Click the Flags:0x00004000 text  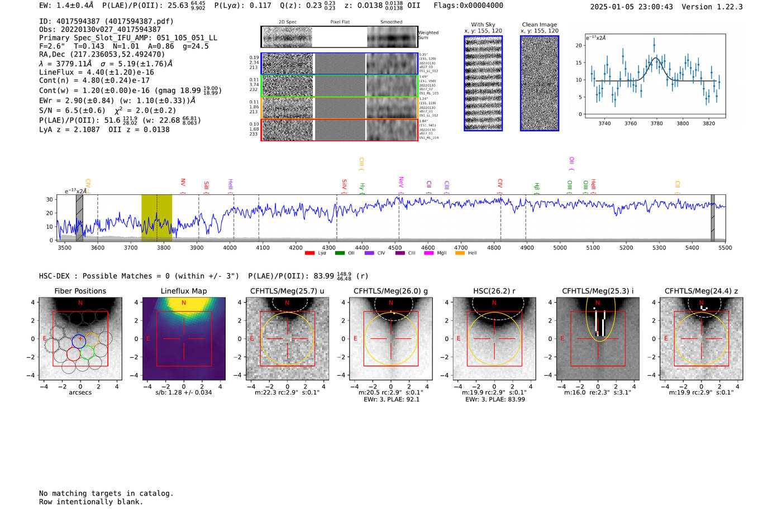pos(468,6)
